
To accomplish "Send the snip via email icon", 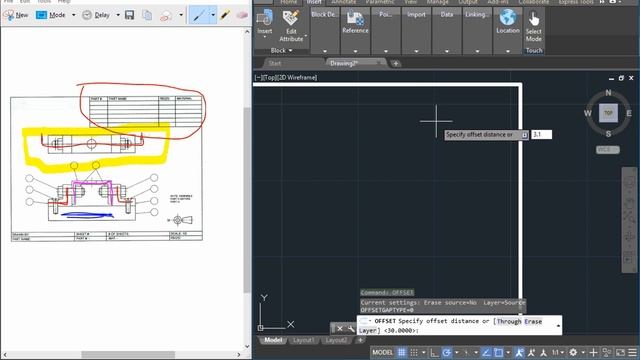I will pos(165,16).
